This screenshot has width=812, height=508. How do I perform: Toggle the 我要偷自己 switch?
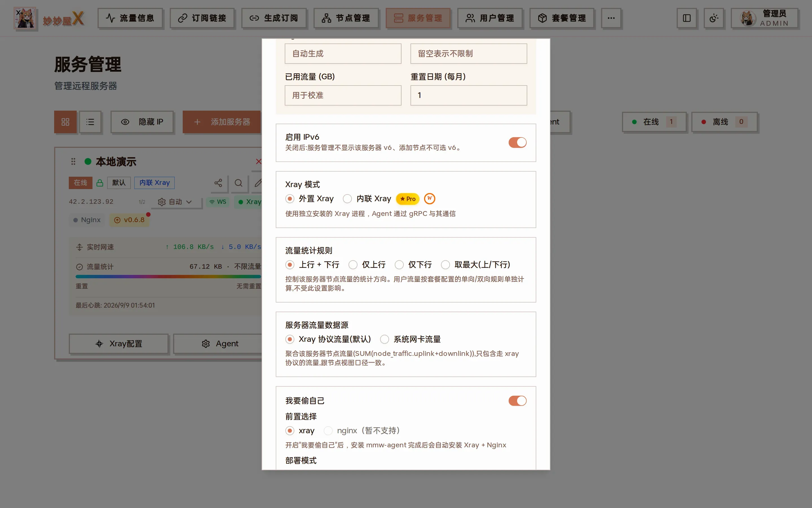point(517,401)
